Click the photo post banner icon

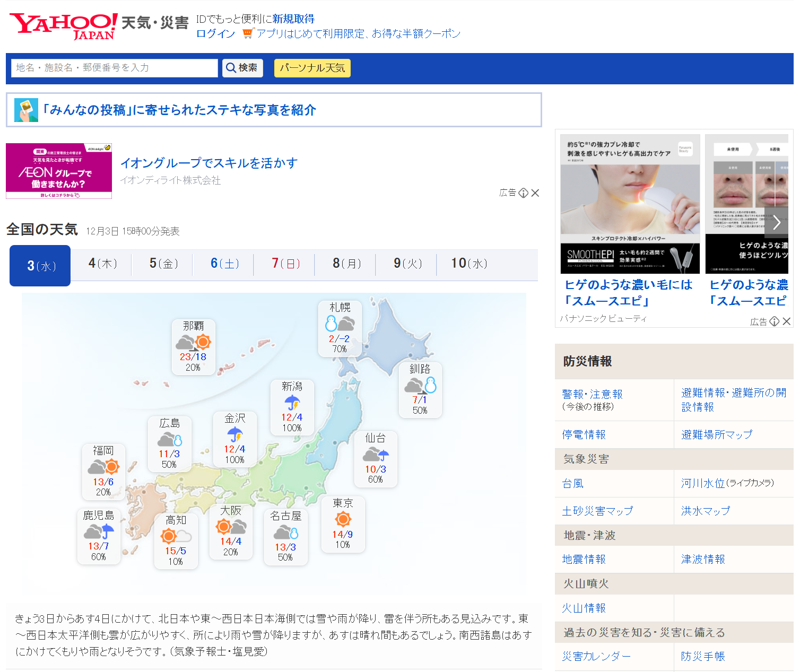(26, 110)
